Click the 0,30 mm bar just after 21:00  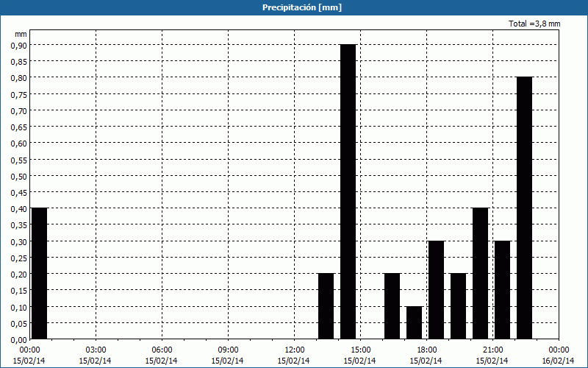[503, 290]
